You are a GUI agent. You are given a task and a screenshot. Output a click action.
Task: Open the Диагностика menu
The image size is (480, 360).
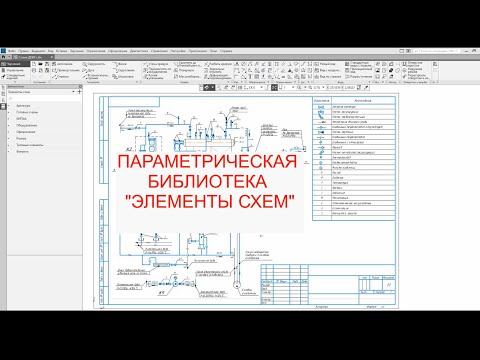[x=139, y=51]
